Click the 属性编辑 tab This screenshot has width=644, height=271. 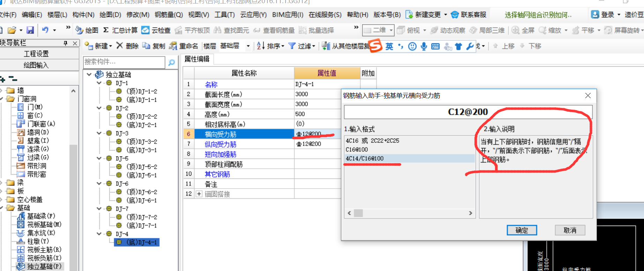tap(197, 59)
